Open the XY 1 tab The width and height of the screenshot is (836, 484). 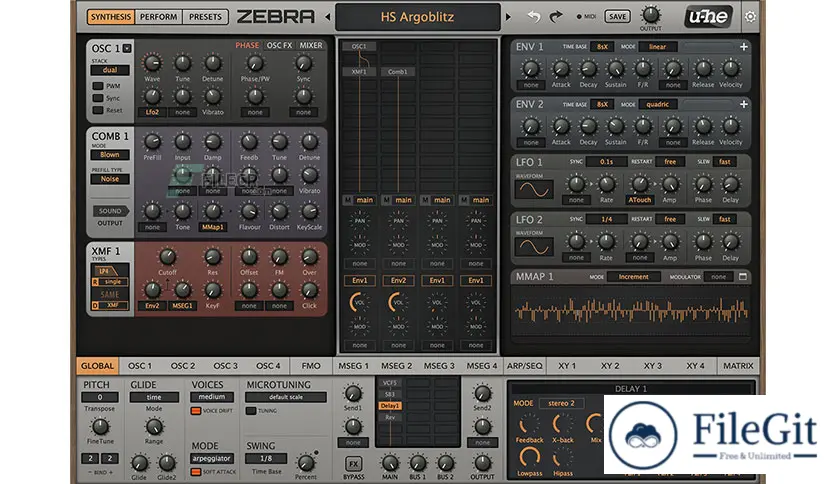click(567, 366)
